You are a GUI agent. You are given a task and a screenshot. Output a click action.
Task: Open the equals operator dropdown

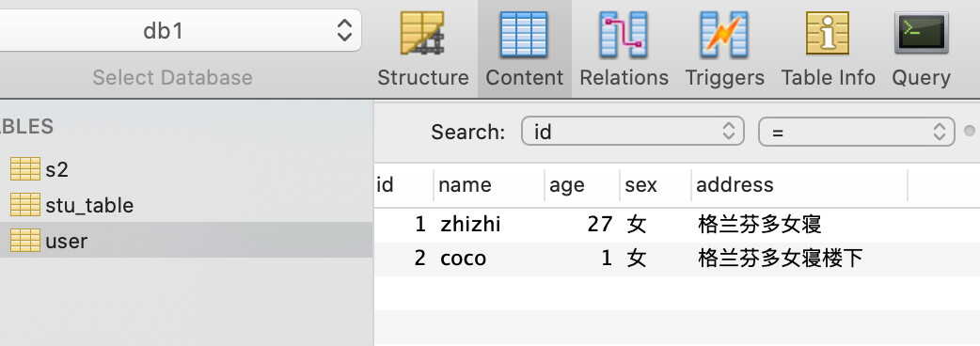856,131
